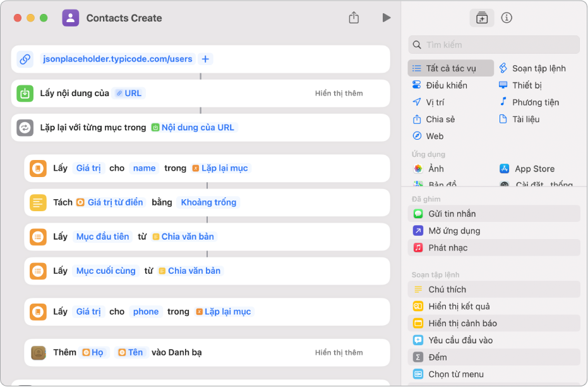The width and height of the screenshot is (588, 387).
Task: Add the Đếm action
Action: point(494,357)
